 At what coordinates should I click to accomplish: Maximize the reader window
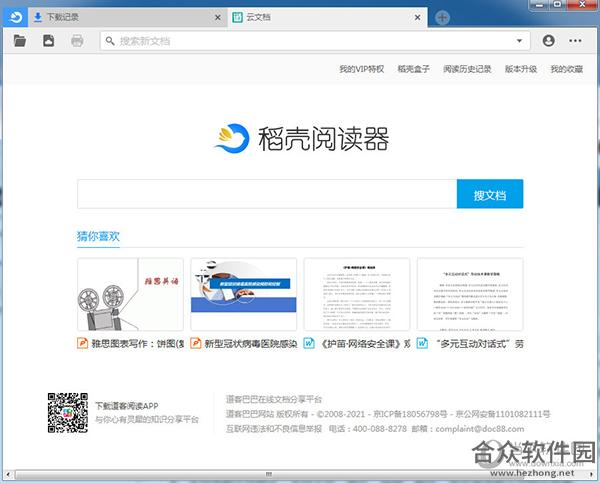pyautogui.click(x=557, y=5)
